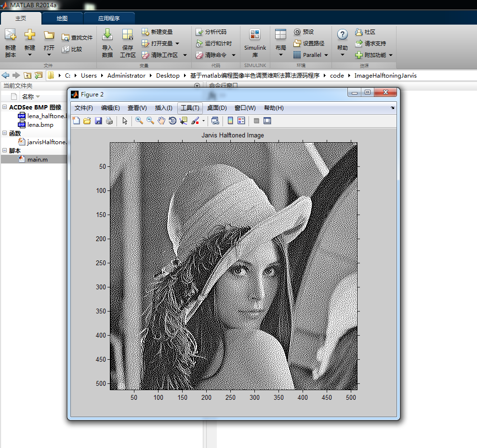Save figure using floppy disk icon
The height and width of the screenshot is (448, 477).
click(98, 121)
